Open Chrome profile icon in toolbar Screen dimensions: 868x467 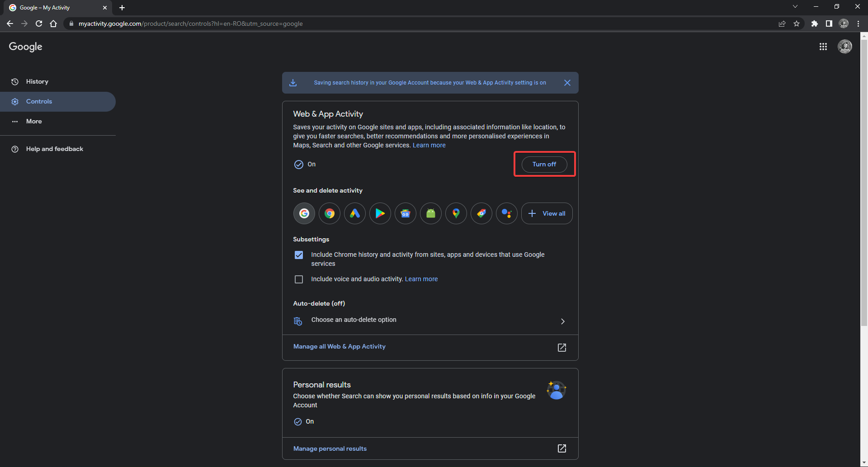844,24
